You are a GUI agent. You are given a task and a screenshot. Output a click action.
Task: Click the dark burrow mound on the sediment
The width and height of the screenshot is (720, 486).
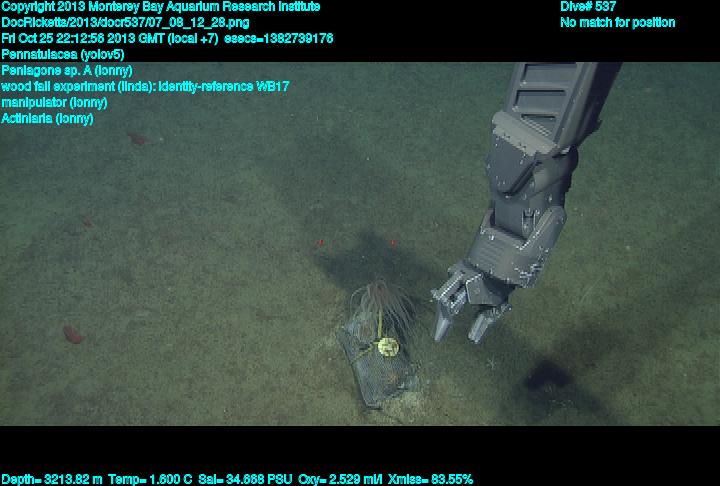click(547, 375)
